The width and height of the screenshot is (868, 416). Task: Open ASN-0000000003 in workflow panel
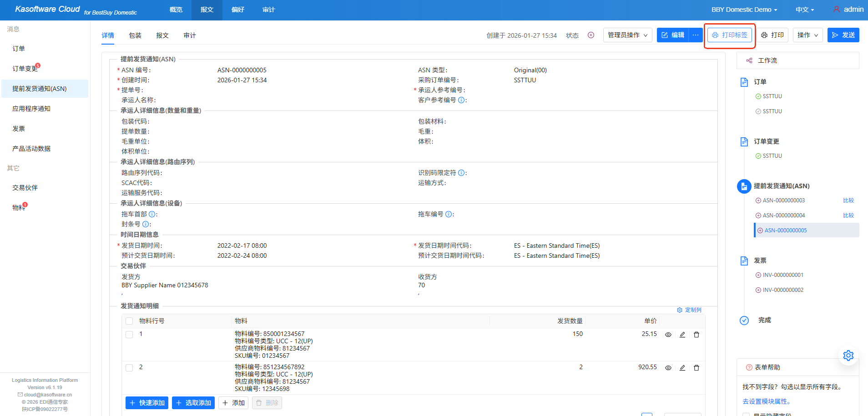783,200
